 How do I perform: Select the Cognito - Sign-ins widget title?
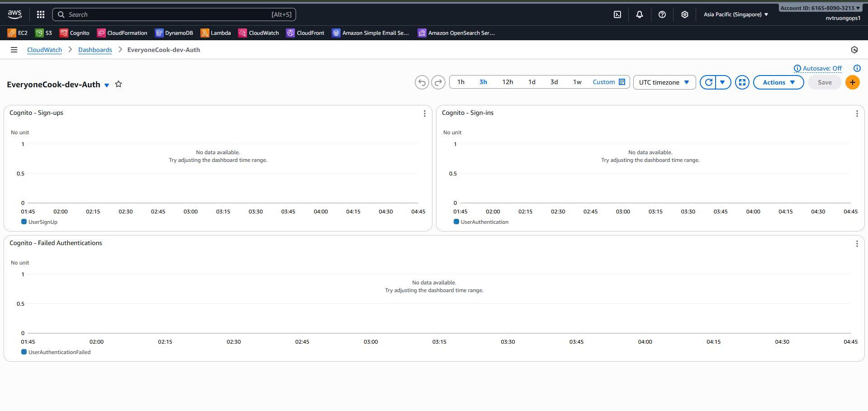tap(468, 113)
